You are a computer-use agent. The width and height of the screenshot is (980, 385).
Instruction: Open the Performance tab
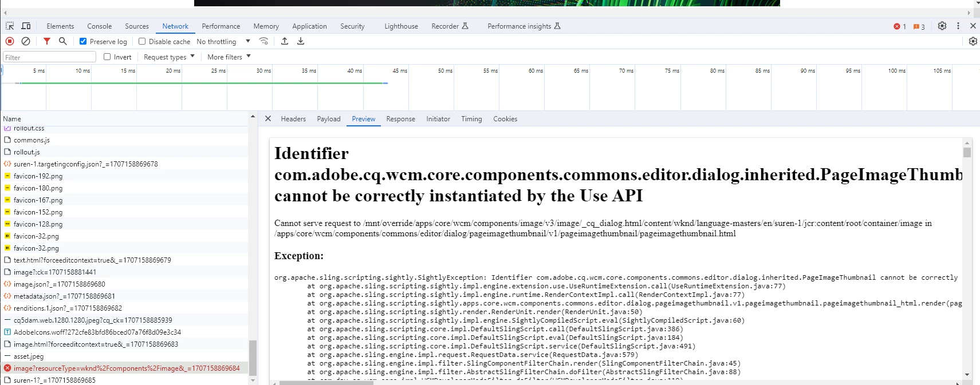221,26
